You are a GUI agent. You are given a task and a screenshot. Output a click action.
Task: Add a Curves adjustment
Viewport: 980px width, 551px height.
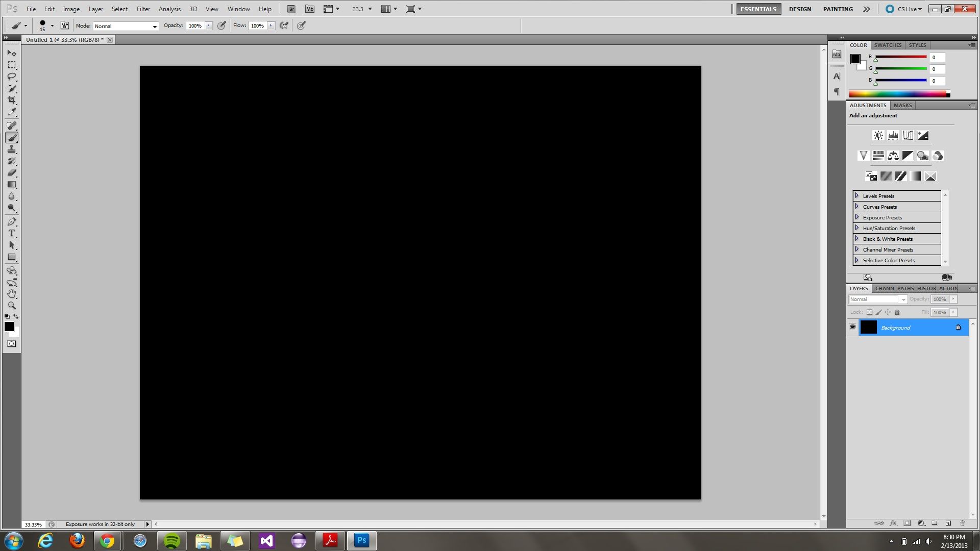coord(908,135)
